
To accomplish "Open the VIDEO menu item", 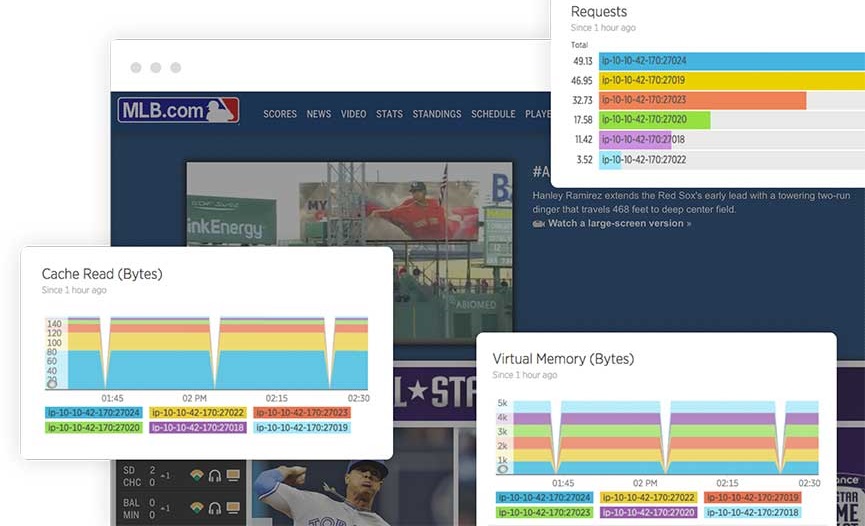I will click(353, 114).
